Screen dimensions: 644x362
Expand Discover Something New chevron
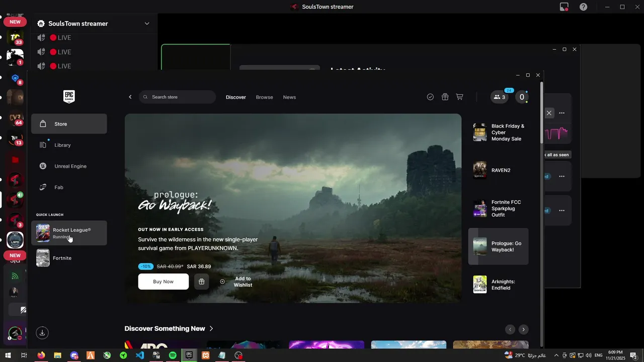[x=211, y=328]
